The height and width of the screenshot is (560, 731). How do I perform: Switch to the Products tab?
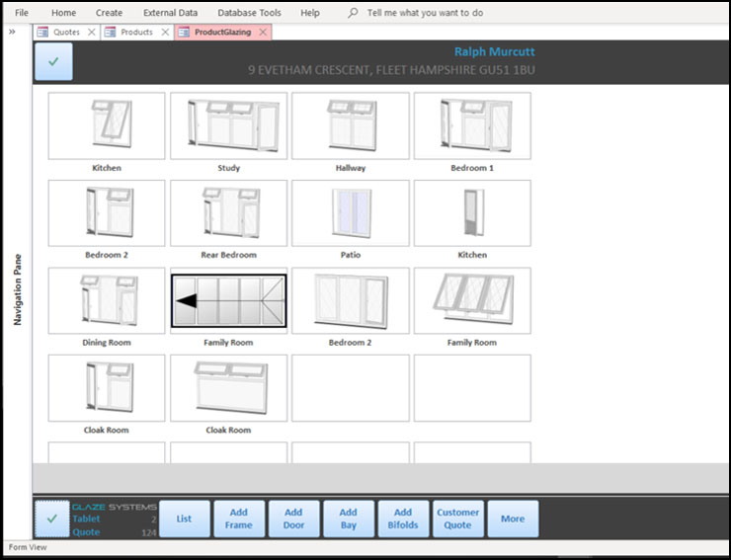tap(136, 32)
